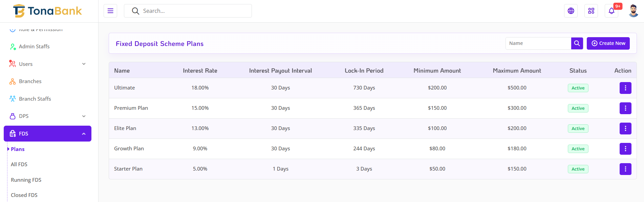Click the hamburger menu toggle icon

tap(110, 11)
